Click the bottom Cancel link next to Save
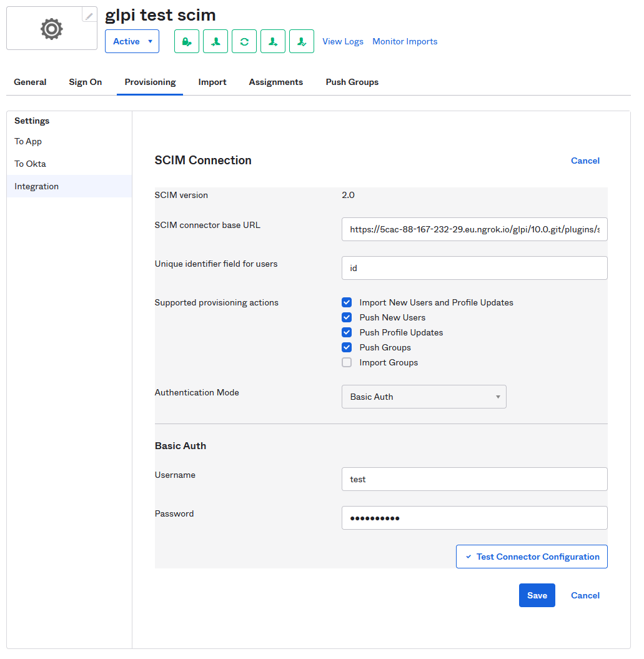The height and width of the screenshot is (659, 644). [585, 595]
